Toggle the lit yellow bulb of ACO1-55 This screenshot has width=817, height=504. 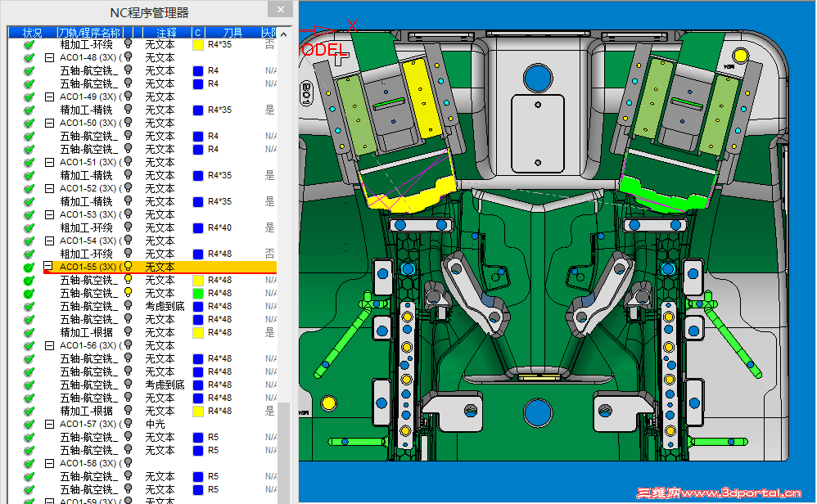click(x=128, y=267)
